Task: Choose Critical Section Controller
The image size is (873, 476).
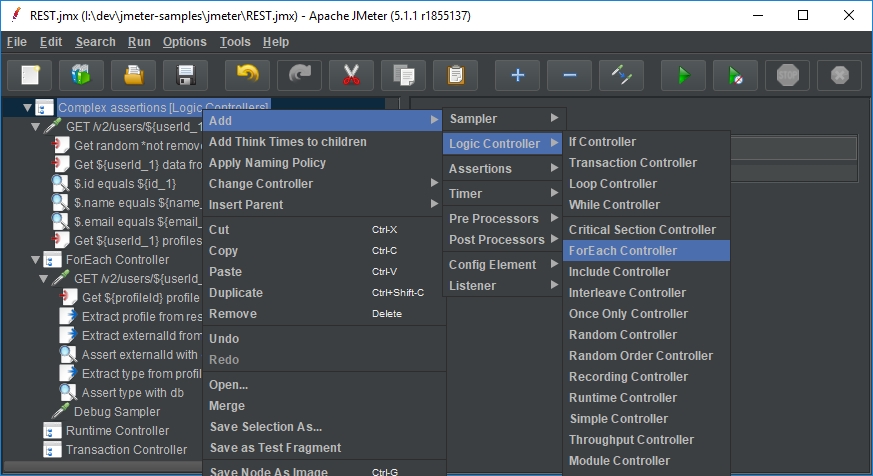Action: (646, 229)
